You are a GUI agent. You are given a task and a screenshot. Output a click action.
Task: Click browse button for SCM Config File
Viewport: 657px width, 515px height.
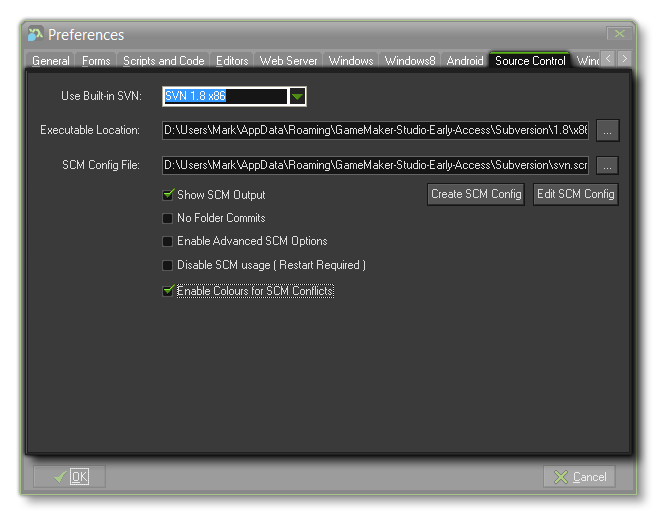pos(608,165)
